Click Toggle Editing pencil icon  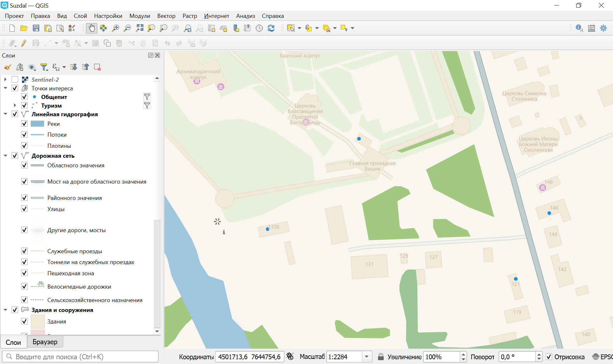point(24,43)
